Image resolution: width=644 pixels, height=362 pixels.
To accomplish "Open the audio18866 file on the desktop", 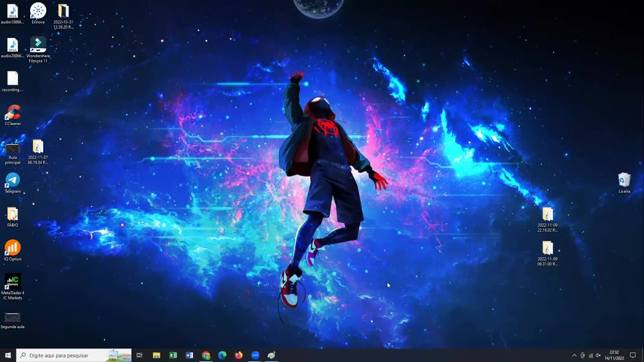I will (13, 14).
